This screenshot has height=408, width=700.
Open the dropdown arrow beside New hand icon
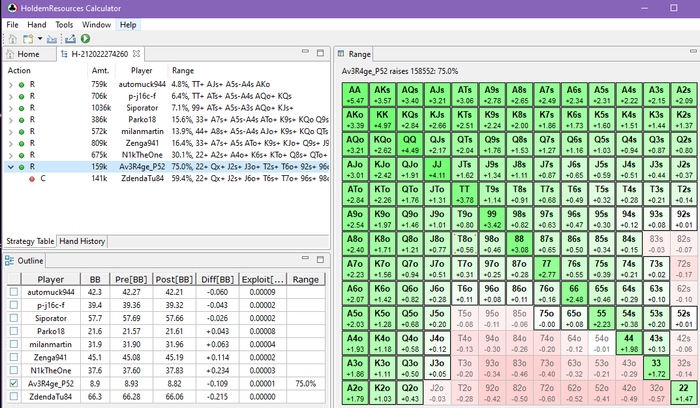40,39
